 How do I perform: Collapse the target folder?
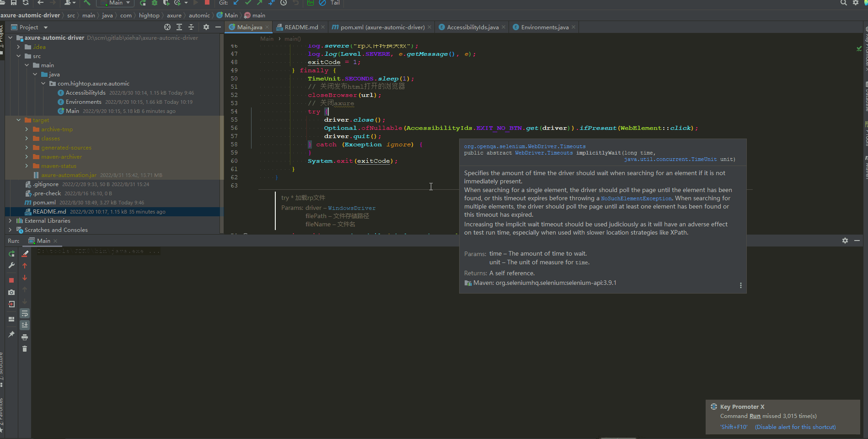(18, 120)
